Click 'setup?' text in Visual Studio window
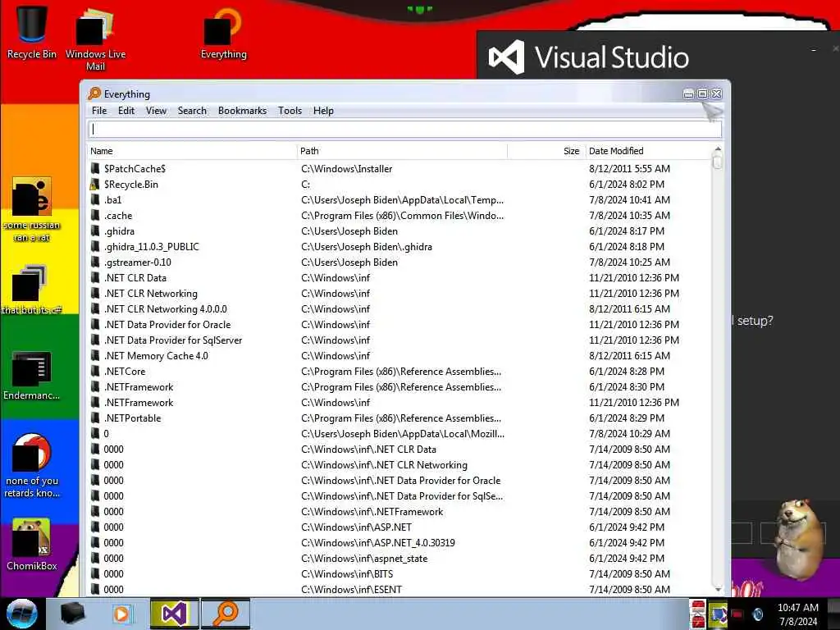This screenshot has width=840, height=630. 755,321
